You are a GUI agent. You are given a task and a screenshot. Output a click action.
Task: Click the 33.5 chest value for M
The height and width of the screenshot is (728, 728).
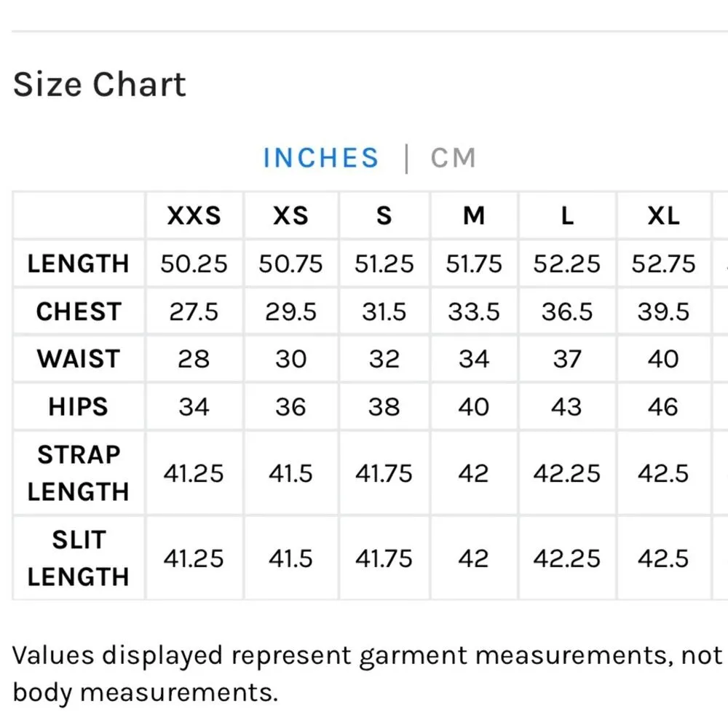pyautogui.click(x=474, y=312)
